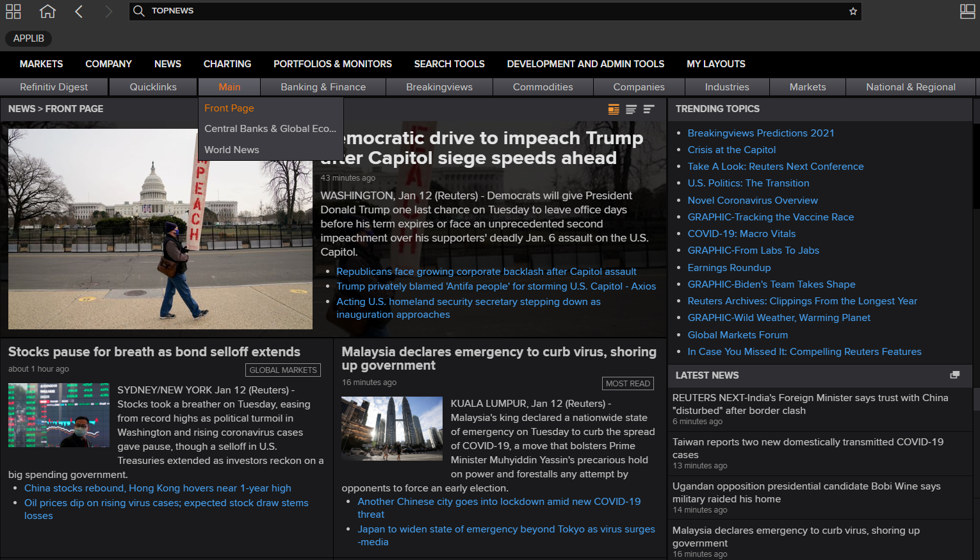The image size is (980, 560).
Task: Expand the Main tab dropdown
Action: 229,87
